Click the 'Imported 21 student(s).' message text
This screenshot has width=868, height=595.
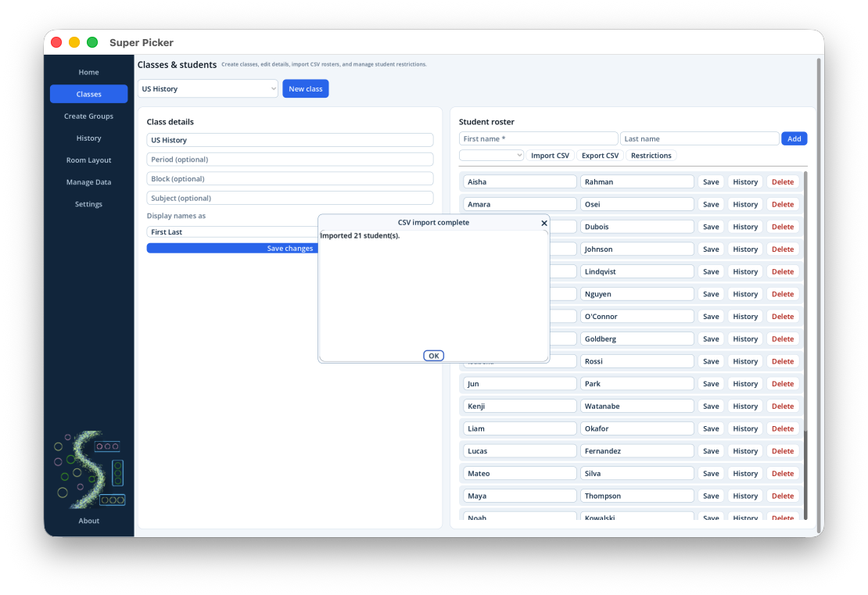click(x=360, y=236)
